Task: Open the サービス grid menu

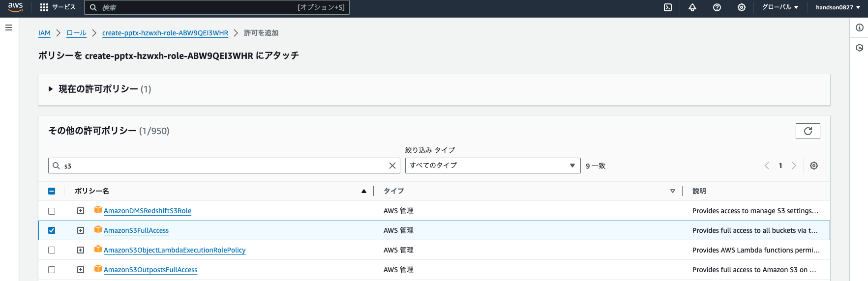Action: 58,7
